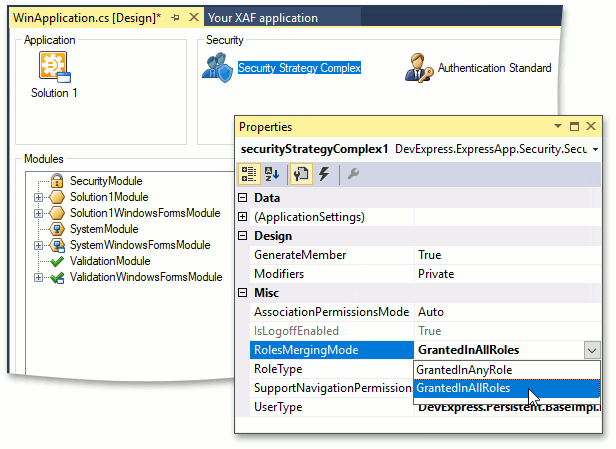Image resolution: width=616 pixels, height=449 pixels.
Task: Click the Solution1Module hexagon icon
Action: (57, 197)
